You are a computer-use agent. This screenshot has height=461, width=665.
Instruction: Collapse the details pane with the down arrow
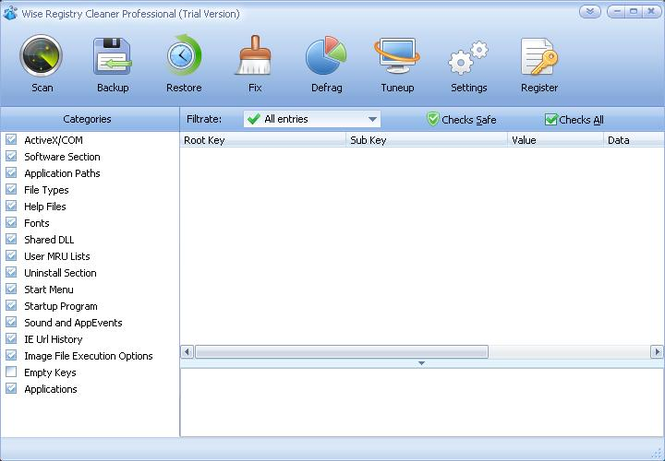tap(421, 363)
